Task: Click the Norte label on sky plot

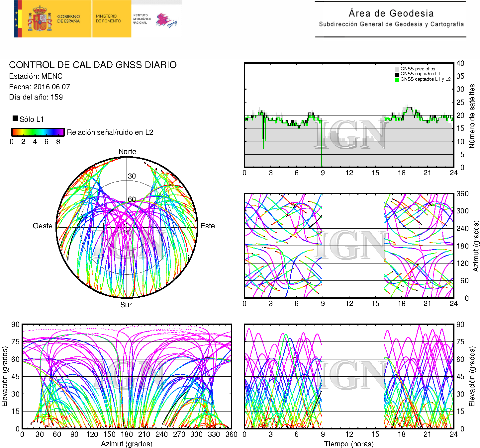Action: (x=127, y=152)
